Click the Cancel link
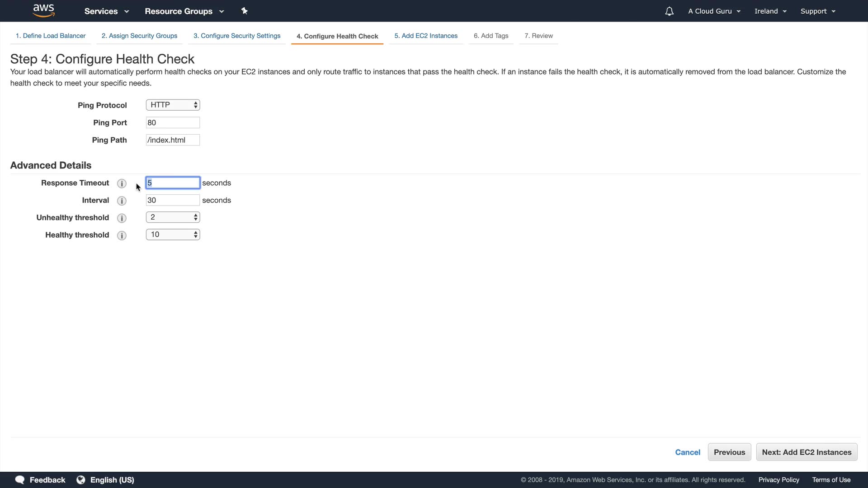Image resolution: width=868 pixels, height=488 pixels. pyautogui.click(x=687, y=452)
